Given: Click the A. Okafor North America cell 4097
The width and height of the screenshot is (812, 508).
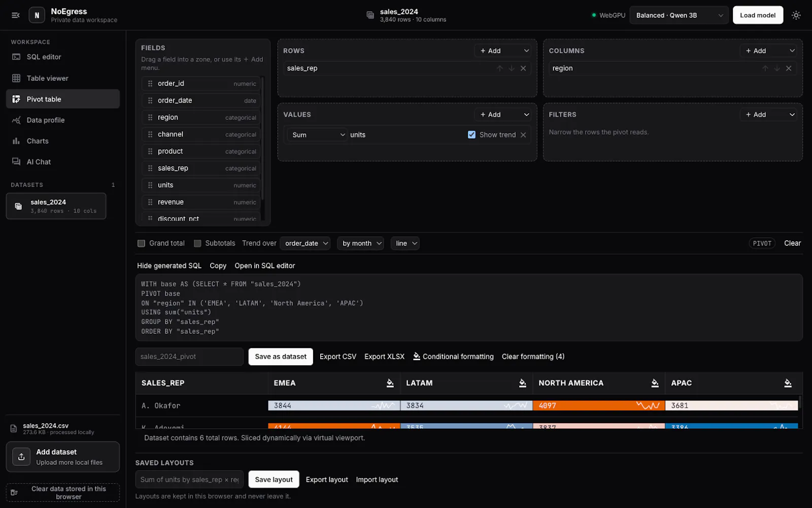Looking at the screenshot, I should coord(599,405).
